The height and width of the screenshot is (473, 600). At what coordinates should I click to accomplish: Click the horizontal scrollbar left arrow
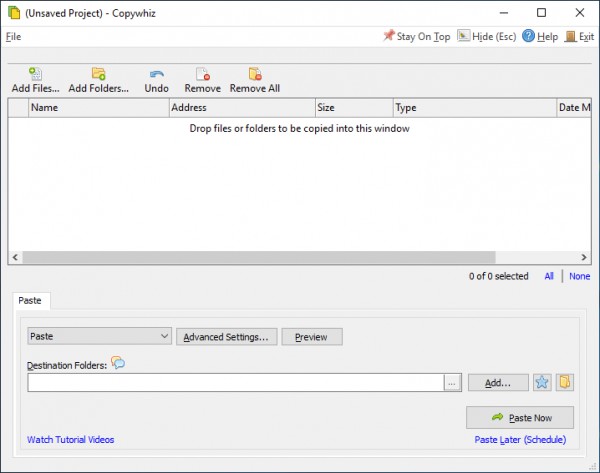(15, 257)
